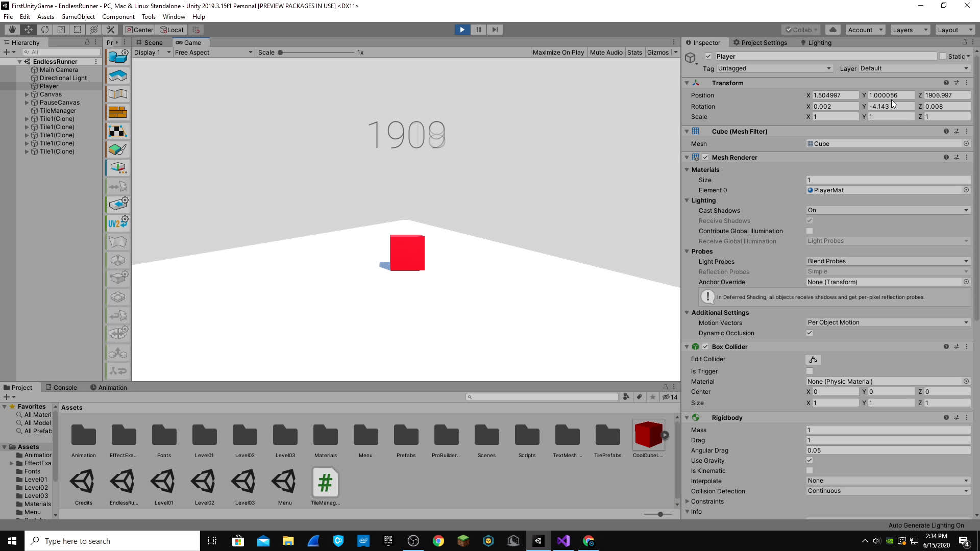
Task: Select the Rect Transform tool
Action: (77, 29)
